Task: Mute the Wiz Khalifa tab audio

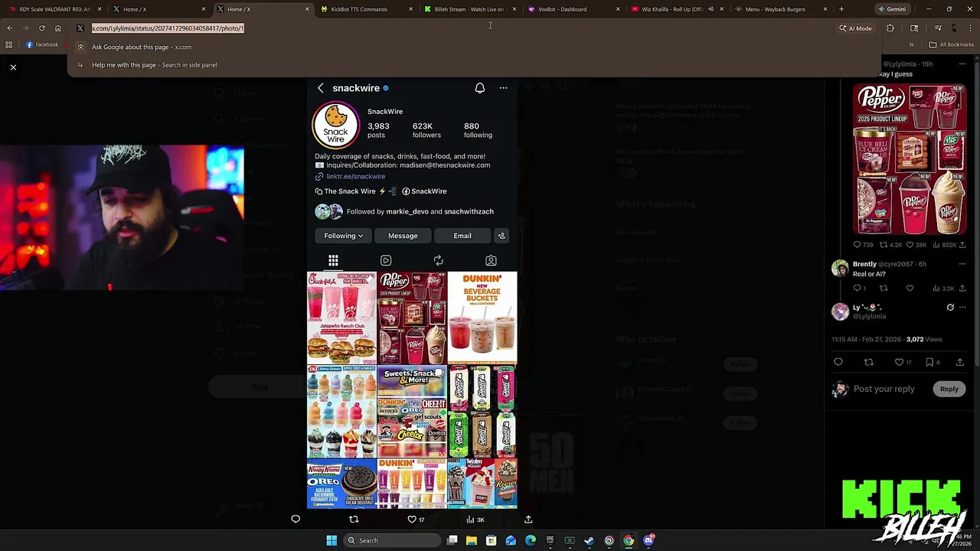Action: click(x=710, y=9)
